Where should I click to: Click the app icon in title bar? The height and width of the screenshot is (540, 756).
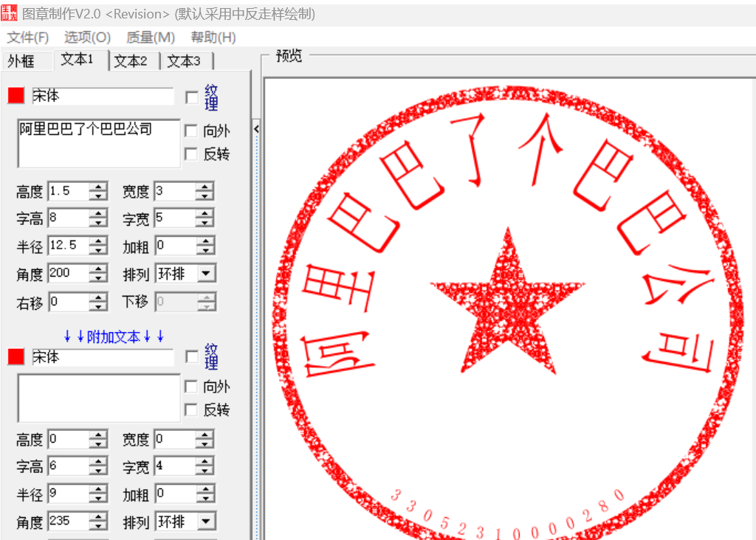tap(9, 13)
